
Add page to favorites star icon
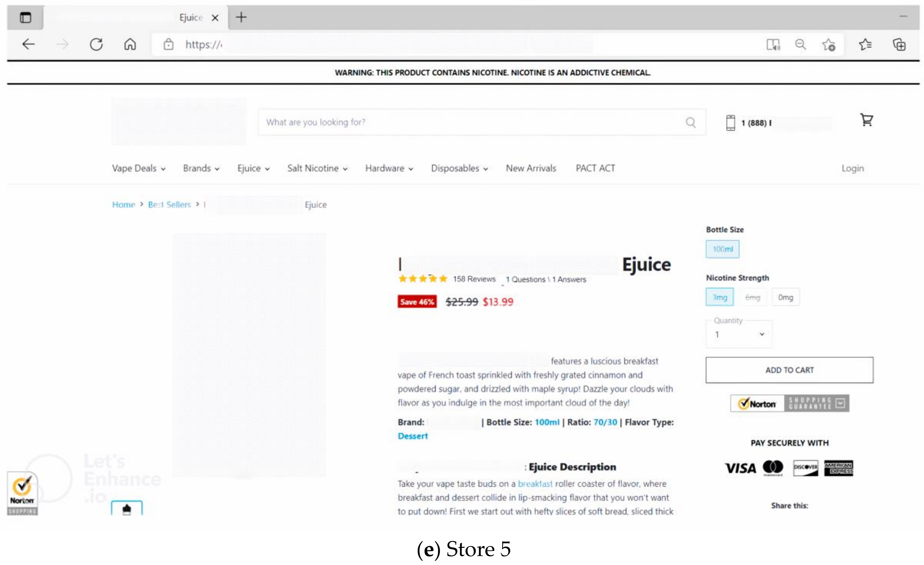point(829,45)
